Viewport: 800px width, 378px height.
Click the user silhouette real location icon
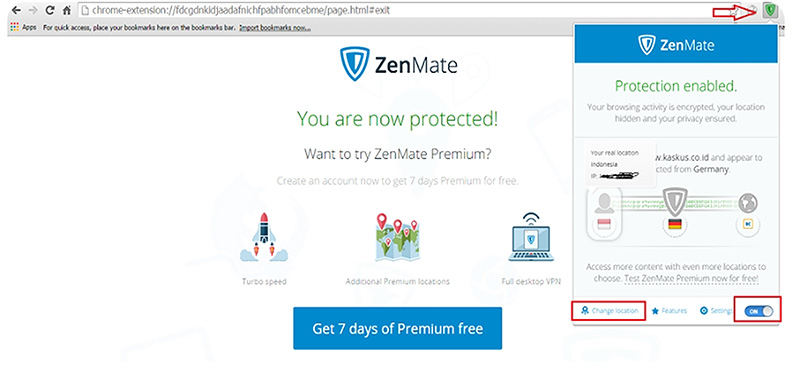pos(604,203)
